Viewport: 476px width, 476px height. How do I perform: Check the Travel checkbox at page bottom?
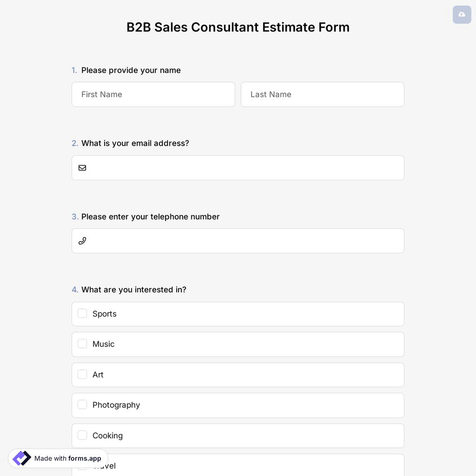pyautogui.click(x=82, y=465)
